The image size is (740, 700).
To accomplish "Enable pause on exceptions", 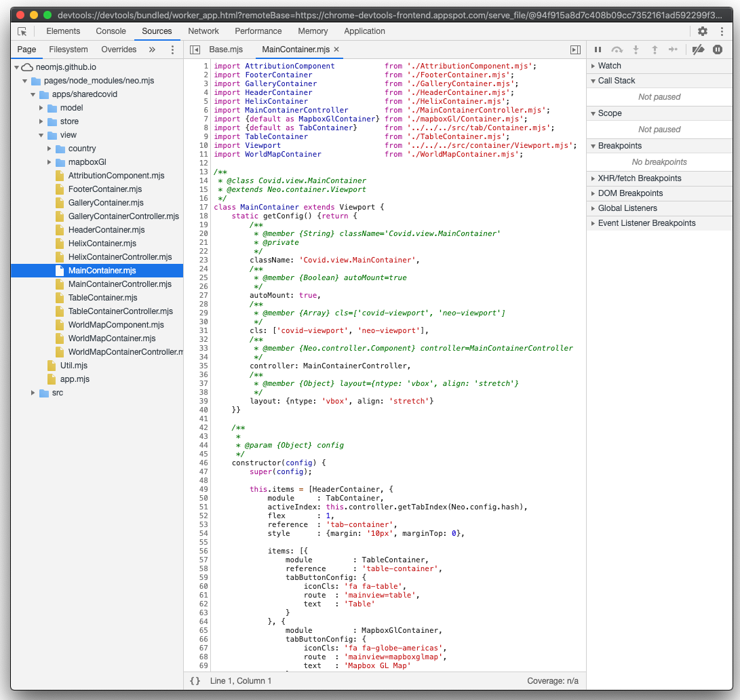I will (x=717, y=50).
